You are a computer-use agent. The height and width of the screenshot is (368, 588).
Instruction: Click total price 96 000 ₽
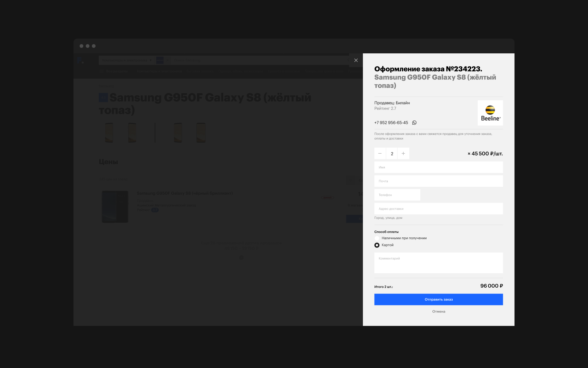[492, 286]
